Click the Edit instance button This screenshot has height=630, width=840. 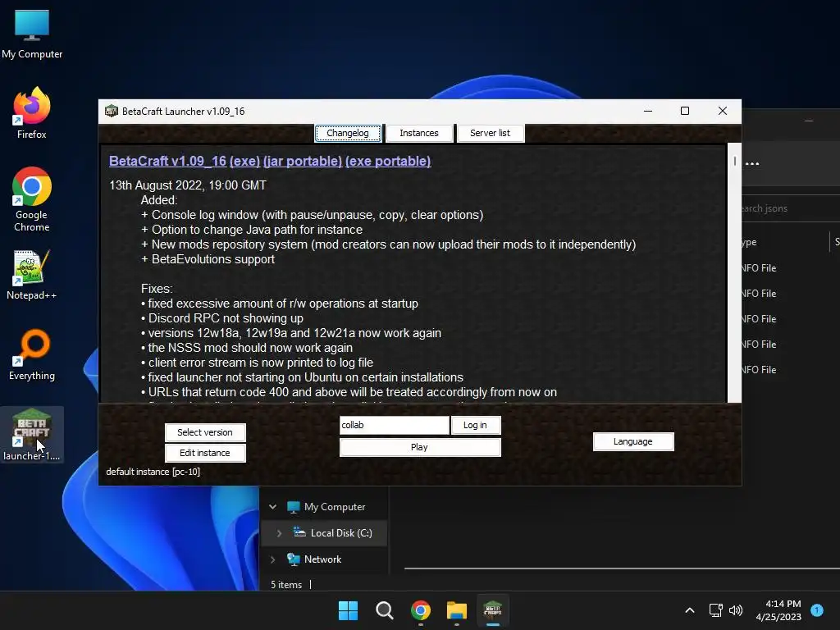click(x=205, y=453)
